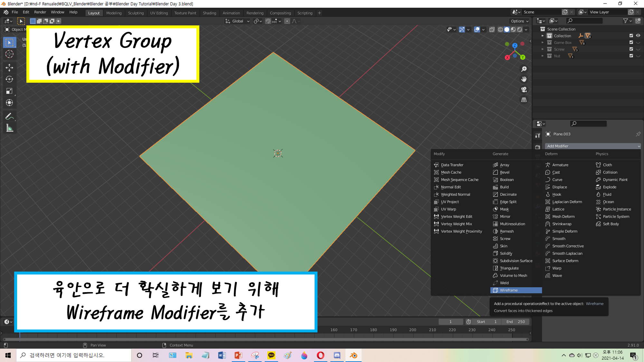This screenshot has height=362, width=644.
Task: Select the Annotate pencil tool
Action: [9, 116]
